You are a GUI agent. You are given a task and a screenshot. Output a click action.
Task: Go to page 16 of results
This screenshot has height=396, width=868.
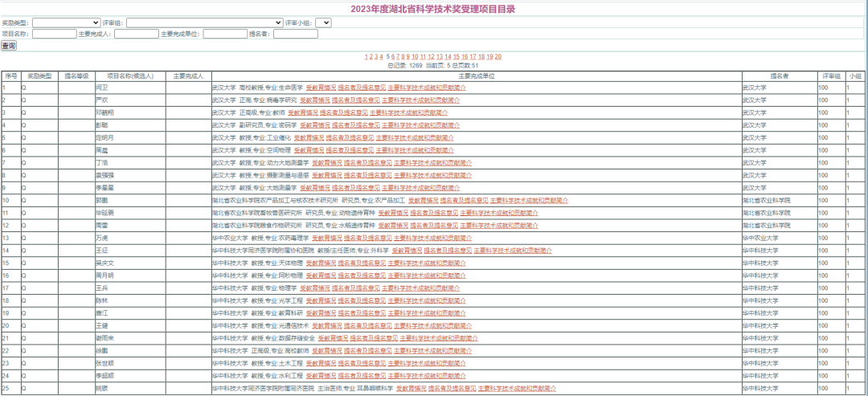click(x=465, y=56)
